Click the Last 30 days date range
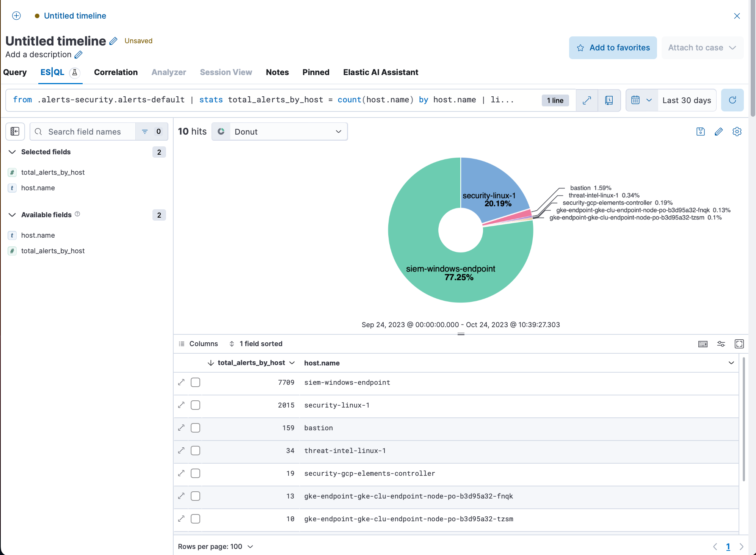This screenshot has height=555, width=756. tap(687, 100)
